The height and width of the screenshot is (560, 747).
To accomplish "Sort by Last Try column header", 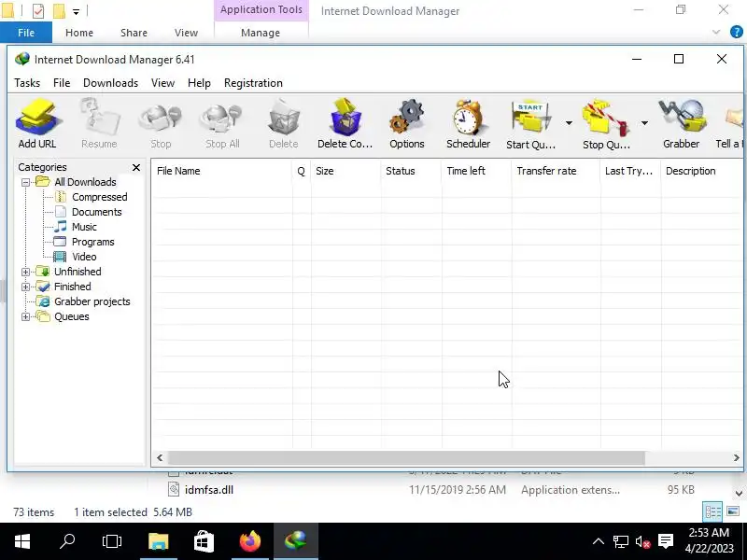I will (x=631, y=171).
